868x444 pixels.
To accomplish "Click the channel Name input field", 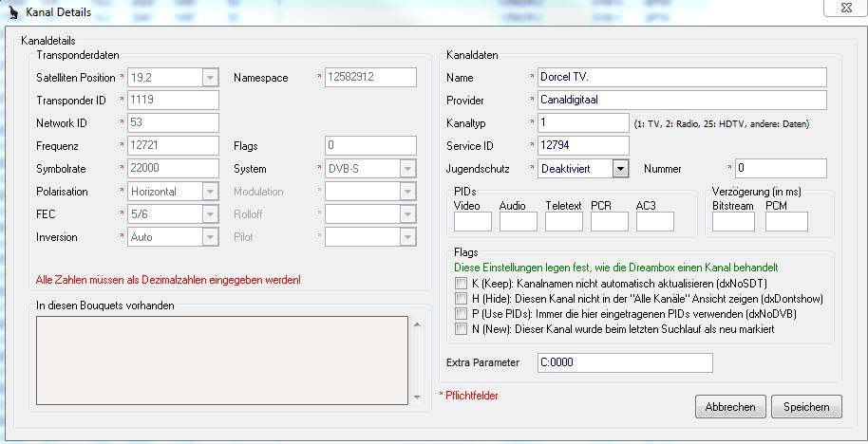I will (682, 78).
